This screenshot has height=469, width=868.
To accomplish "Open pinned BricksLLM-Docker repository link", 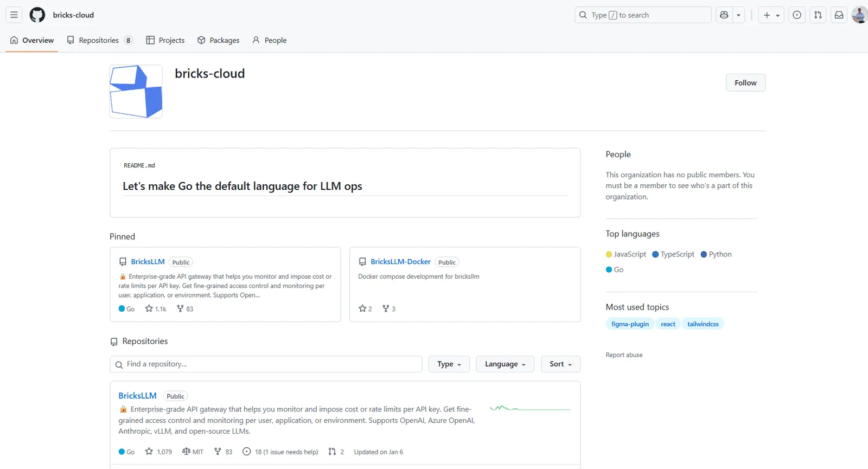I will click(400, 261).
